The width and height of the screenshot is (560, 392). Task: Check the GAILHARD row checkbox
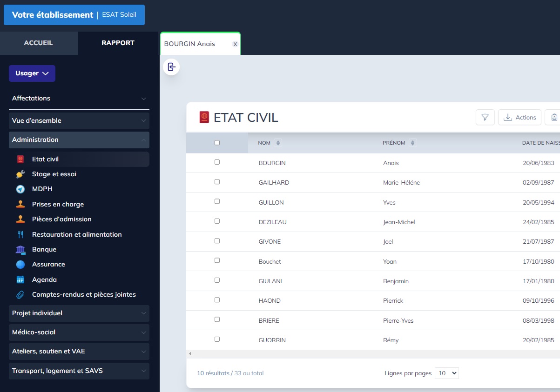coord(217,182)
